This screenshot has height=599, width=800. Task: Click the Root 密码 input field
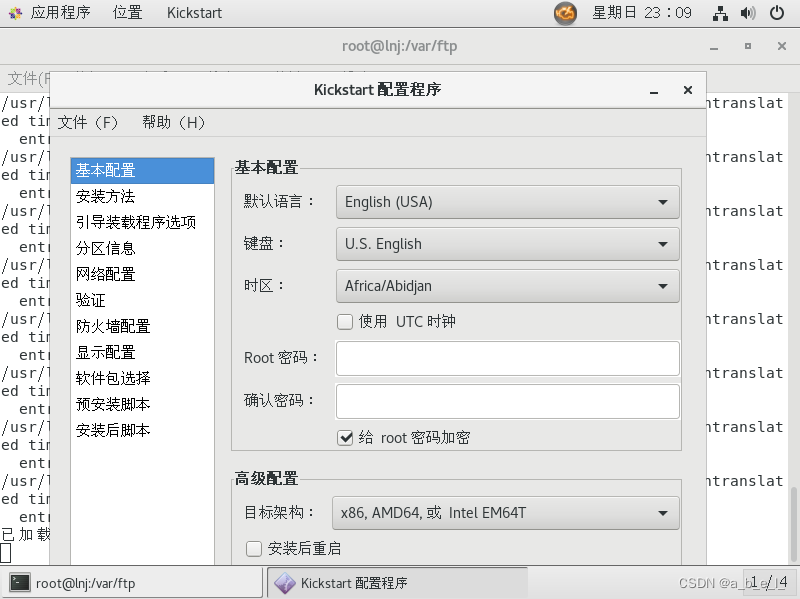508,359
